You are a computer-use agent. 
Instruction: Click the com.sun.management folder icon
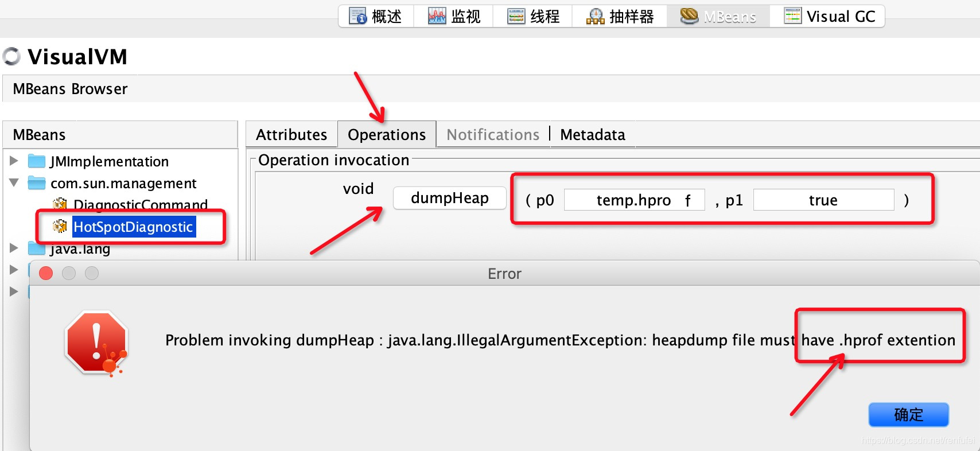(37, 183)
